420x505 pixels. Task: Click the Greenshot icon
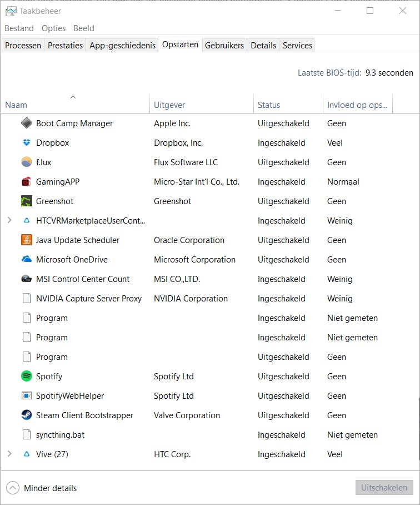27,201
